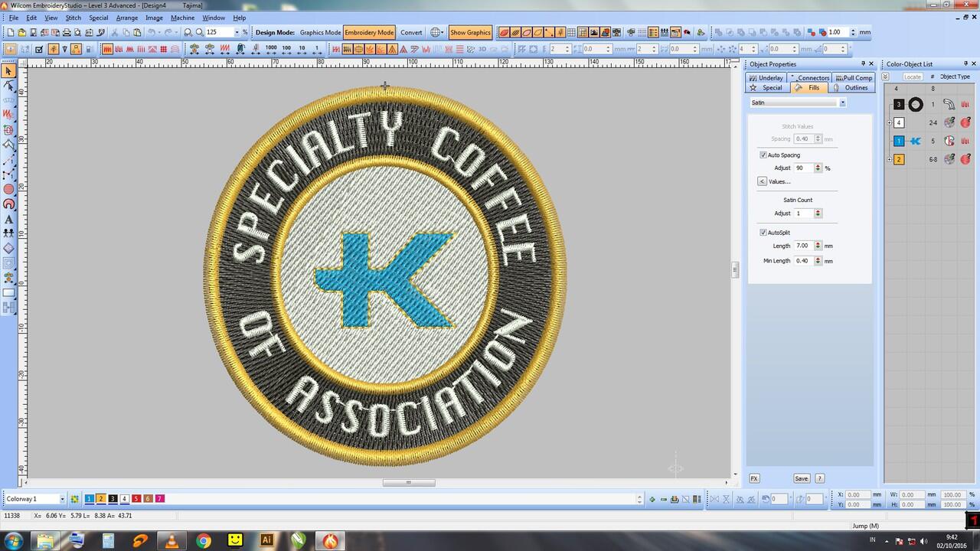980x551 pixels.
Task: Click the Show Grid icon
Action: 571,32
